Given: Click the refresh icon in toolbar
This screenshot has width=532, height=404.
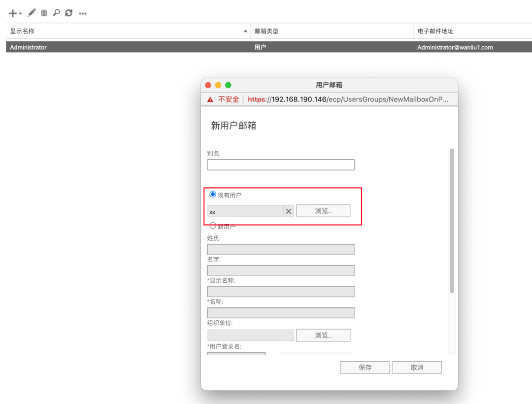Looking at the screenshot, I should point(69,13).
